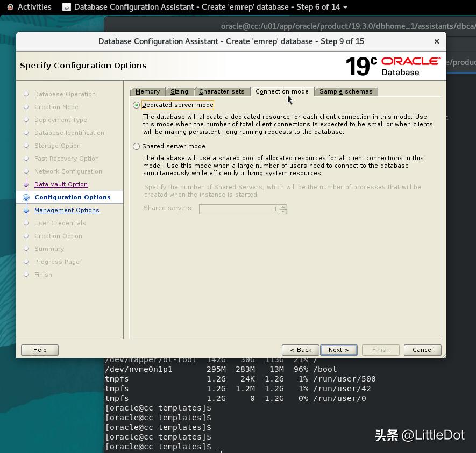Decrease Shared servers with down arrow
Screen dimensions: 476x453
pyautogui.click(x=283, y=211)
